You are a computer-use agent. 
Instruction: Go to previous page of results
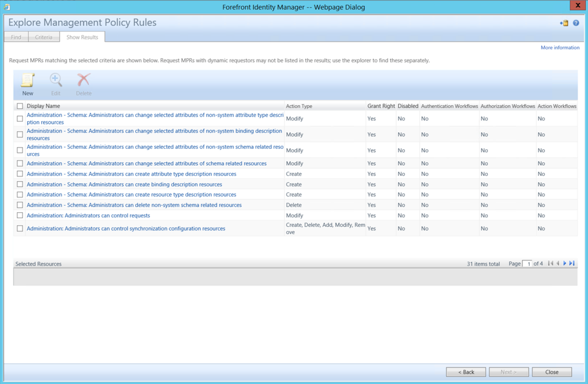(x=557, y=263)
